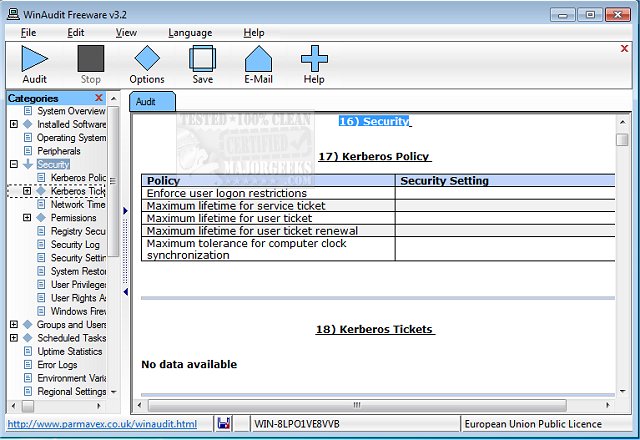Click the Audit play icon in toolbar
The image size is (640, 440).
click(x=35, y=60)
